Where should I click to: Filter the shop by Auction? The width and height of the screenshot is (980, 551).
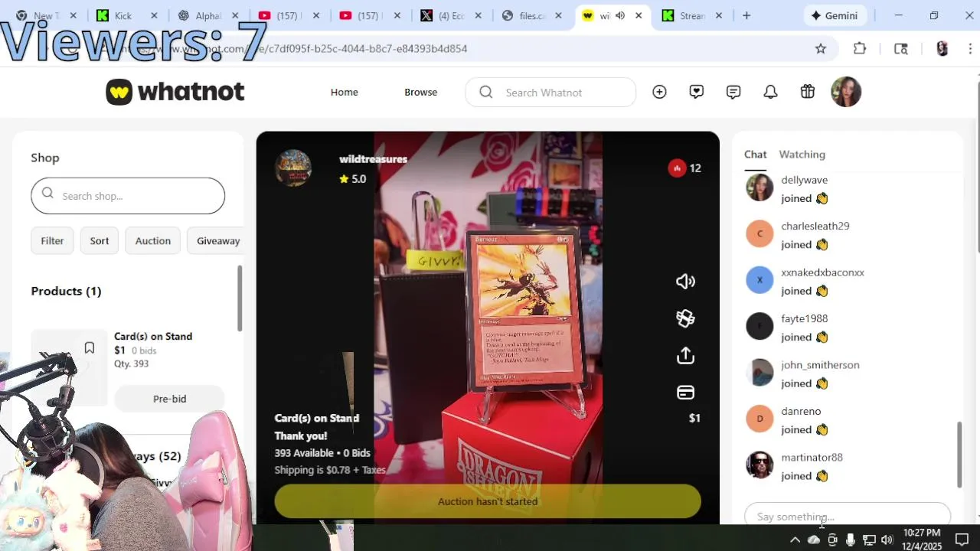pos(153,240)
